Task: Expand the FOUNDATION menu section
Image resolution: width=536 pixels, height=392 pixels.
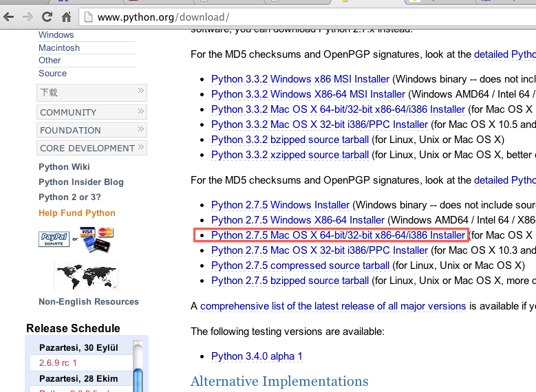Action: (x=92, y=130)
